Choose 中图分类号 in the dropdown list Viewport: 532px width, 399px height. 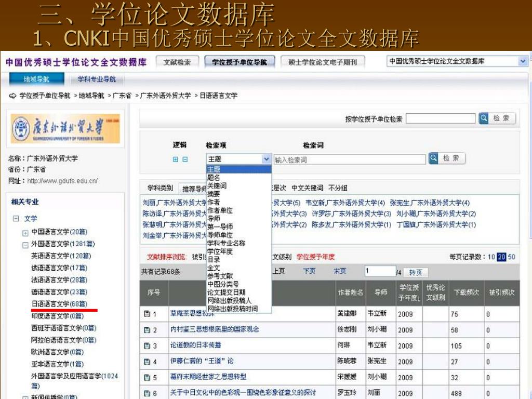coord(223,284)
